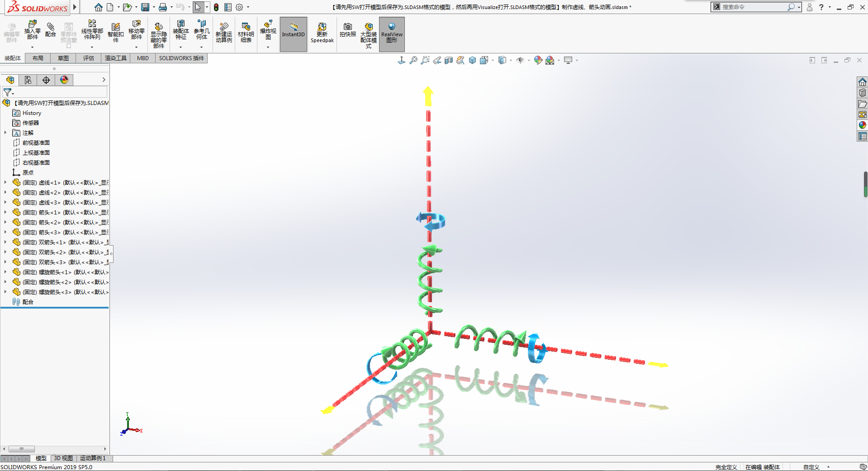Expand the 注解 annotations folder
The image size is (868, 471).
coord(5,133)
